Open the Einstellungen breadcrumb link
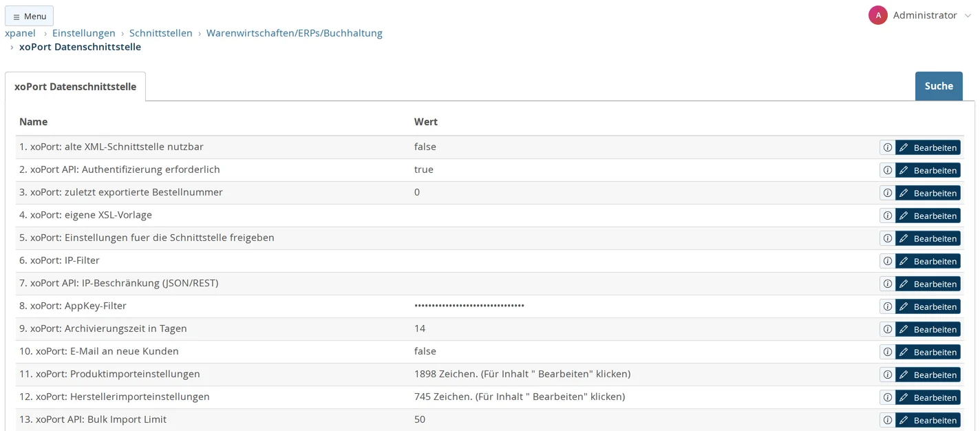 click(84, 33)
